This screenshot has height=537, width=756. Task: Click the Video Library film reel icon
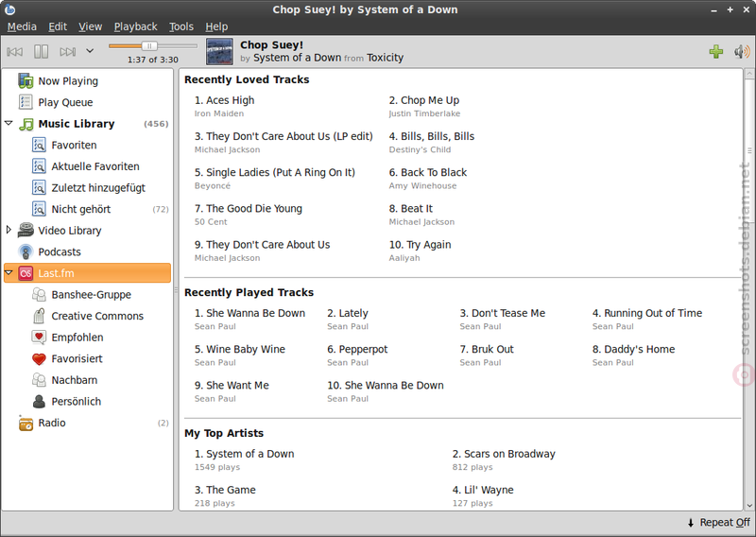click(x=26, y=230)
